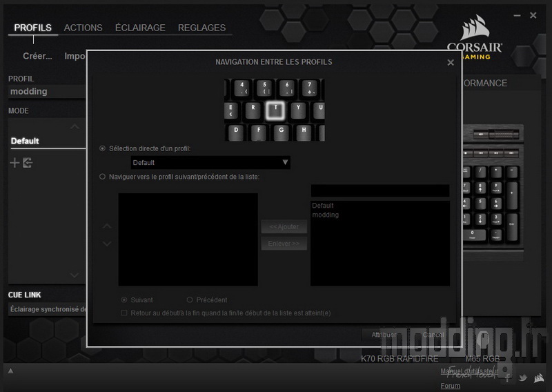Image resolution: width=552 pixels, height=392 pixels.
Task: Import a mode with the import icon
Action: click(28, 163)
